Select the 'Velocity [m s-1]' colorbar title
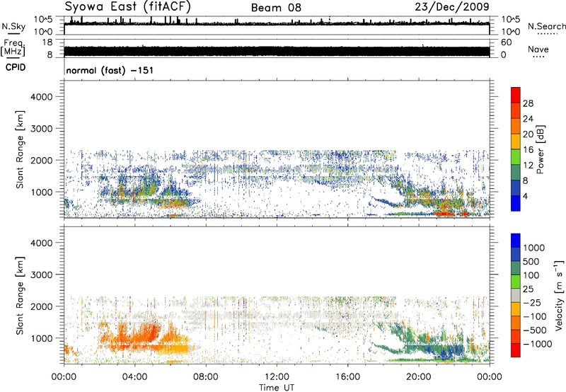 [x=559, y=295]
